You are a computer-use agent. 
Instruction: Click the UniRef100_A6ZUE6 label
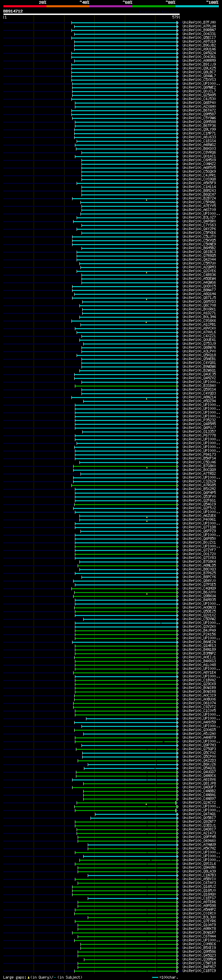[199, 516]
